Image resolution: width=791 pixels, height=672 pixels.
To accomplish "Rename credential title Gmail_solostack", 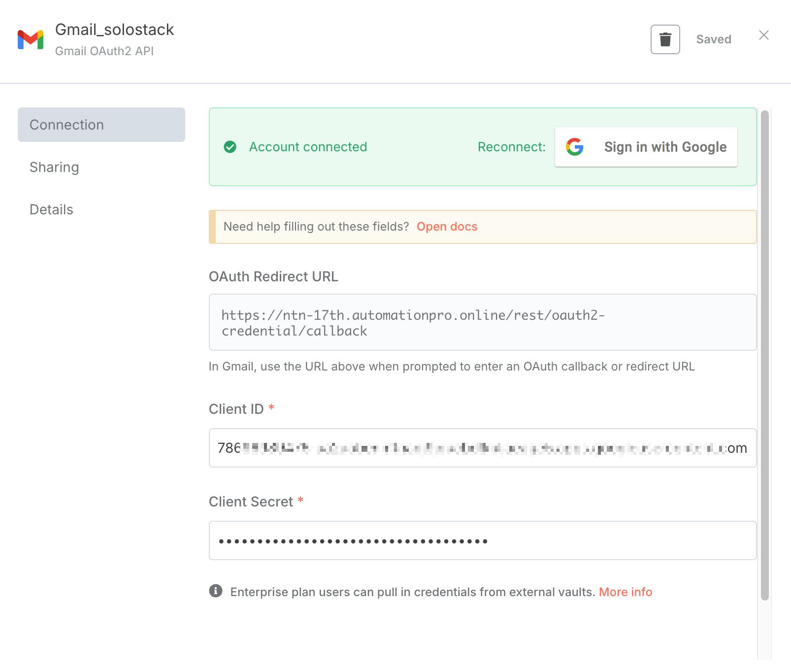I will pyautogui.click(x=114, y=30).
